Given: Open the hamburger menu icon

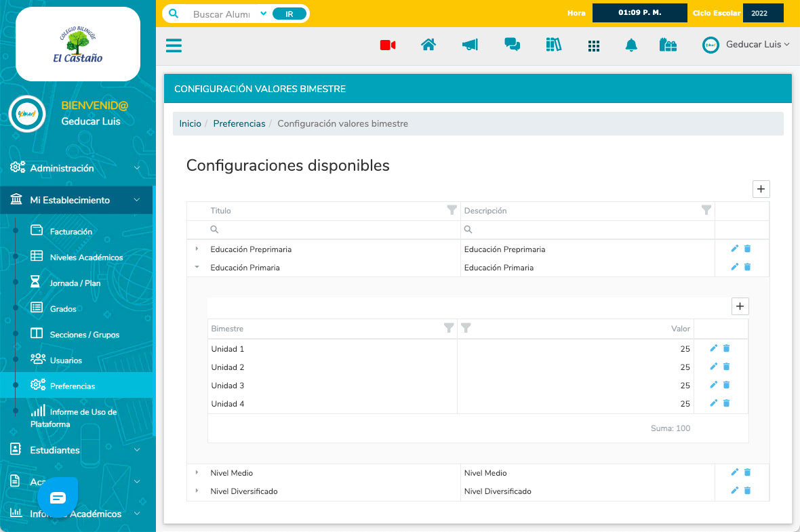Looking at the screenshot, I should click(x=174, y=45).
